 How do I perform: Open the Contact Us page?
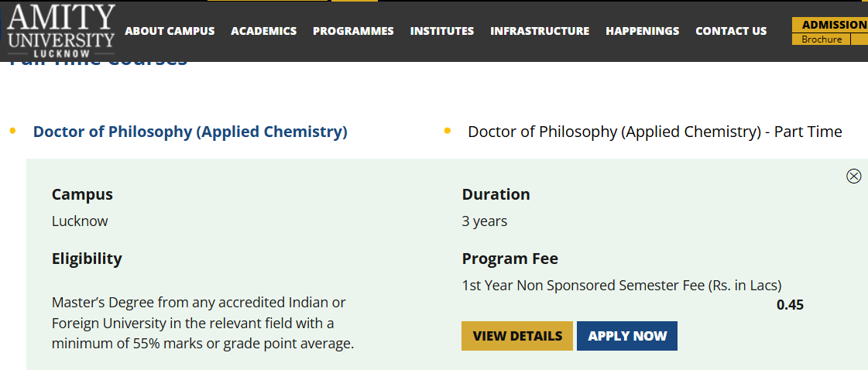(731, 31)
